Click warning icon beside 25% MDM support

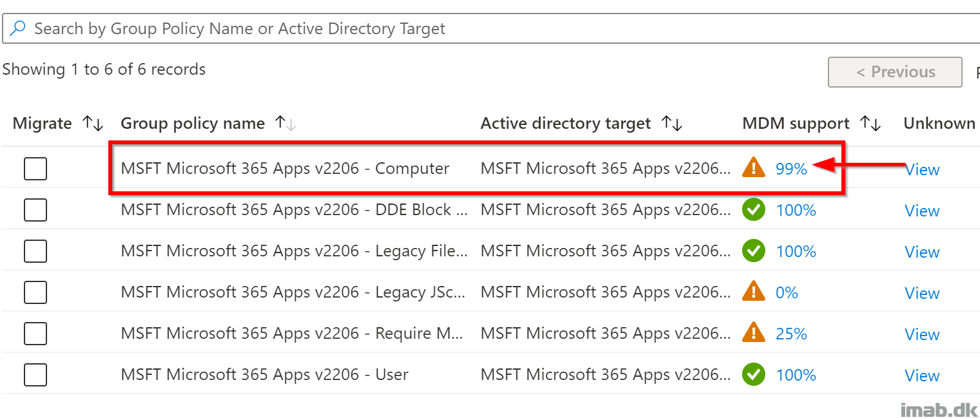[x=753, y=334]
